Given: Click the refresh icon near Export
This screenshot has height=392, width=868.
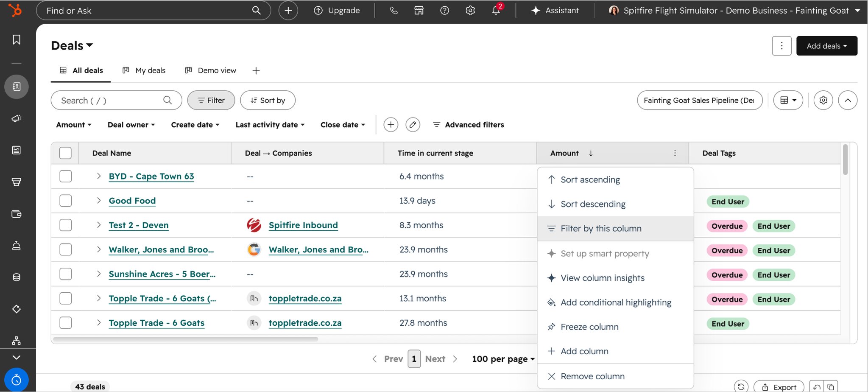Looking at the screenshot, I should 741,386.
